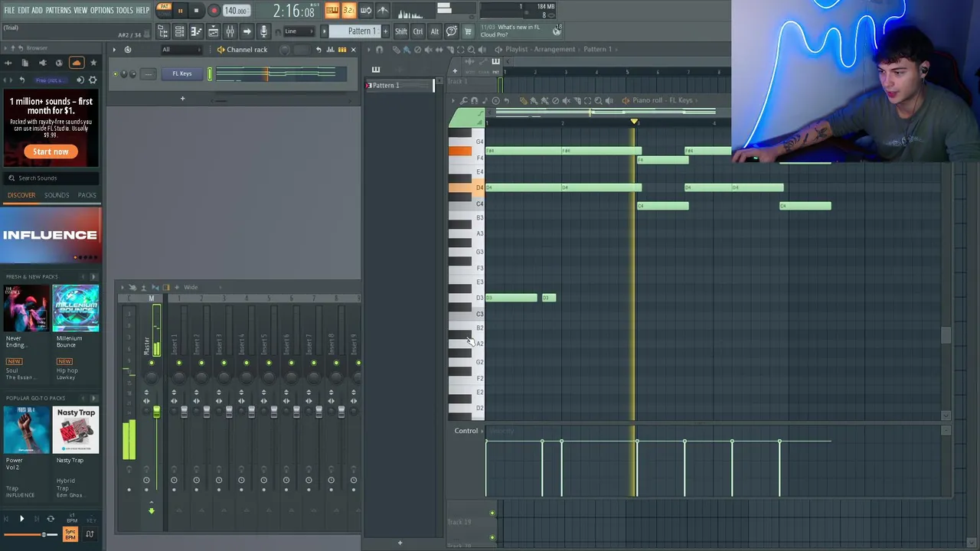Expand Popular Go-To Packs section arrow
The width and height of the screenshot is (980, 551).
93,398
